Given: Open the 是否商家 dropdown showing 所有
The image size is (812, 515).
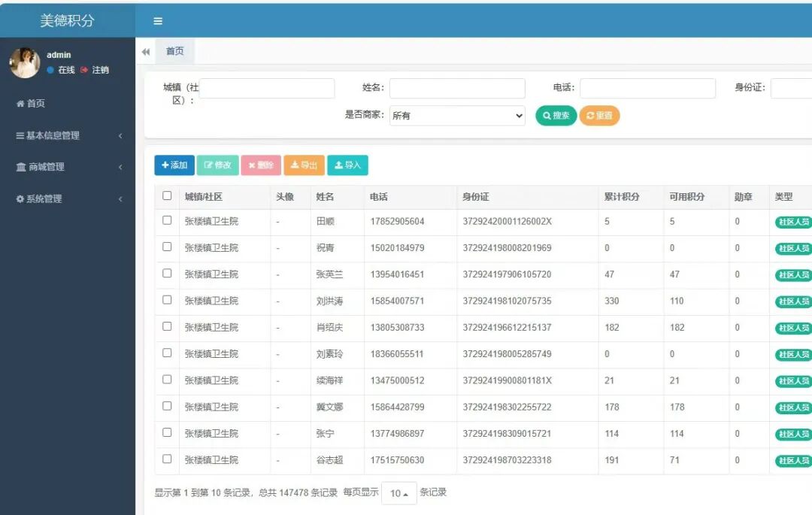Looking at the screenshot, I should [456, 115].
